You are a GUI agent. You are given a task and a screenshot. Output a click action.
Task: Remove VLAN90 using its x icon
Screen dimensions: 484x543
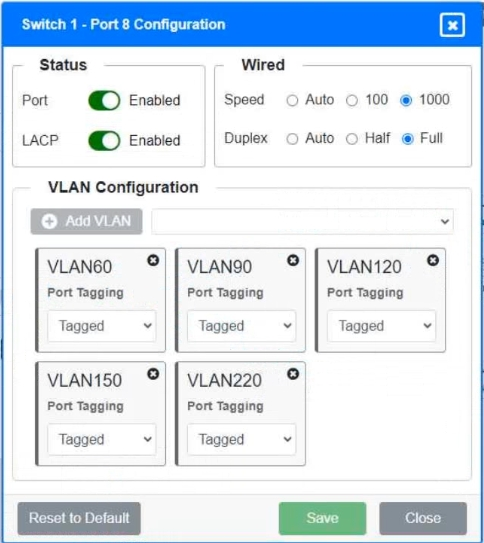293,260
